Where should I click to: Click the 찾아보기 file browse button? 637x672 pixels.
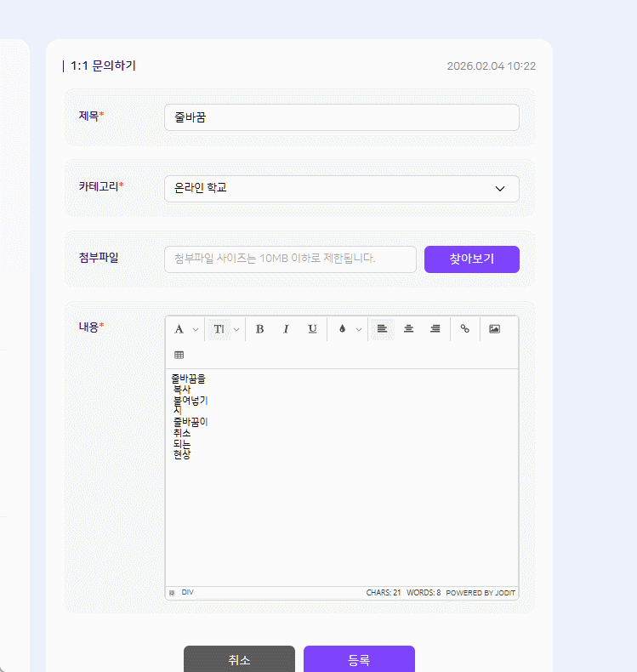[x=471, y=259]
